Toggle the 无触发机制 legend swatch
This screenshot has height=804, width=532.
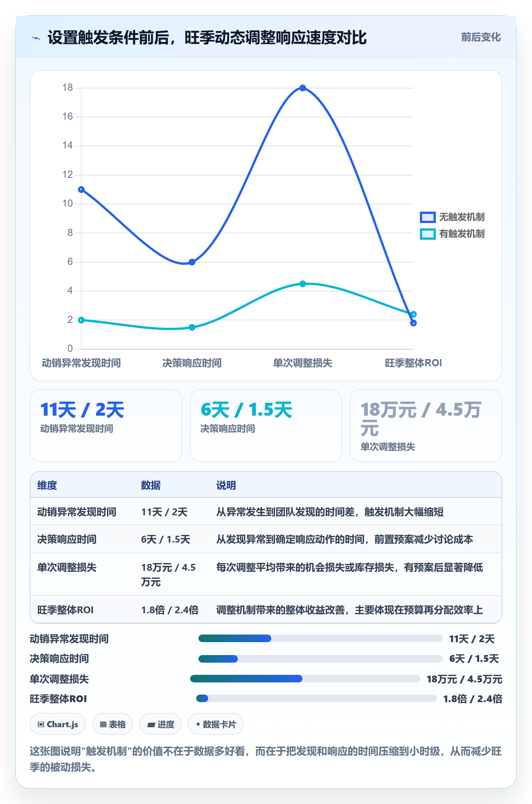click(427, 217)
